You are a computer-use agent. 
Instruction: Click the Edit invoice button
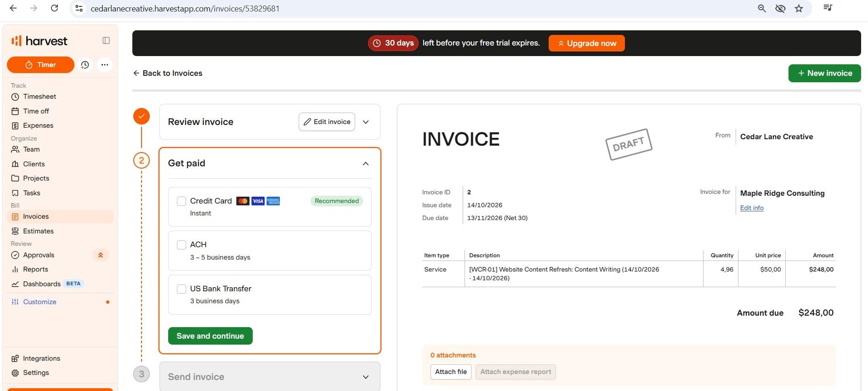click(327, 122)
